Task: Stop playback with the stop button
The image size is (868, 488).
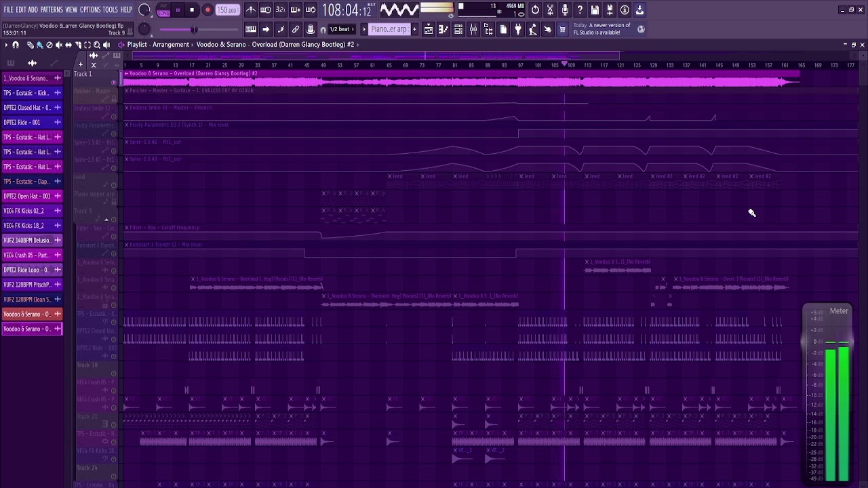Action: tap(193, 10)
